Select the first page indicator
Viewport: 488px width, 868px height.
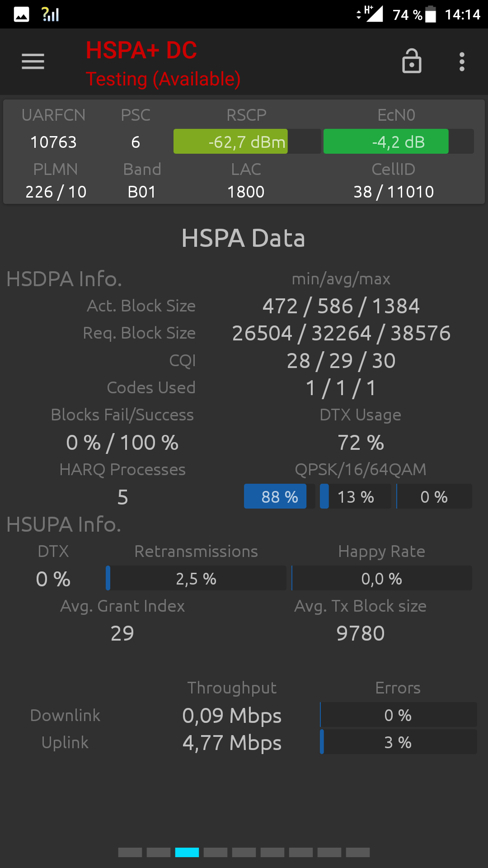pyautogui.click(x=130, y=852)
